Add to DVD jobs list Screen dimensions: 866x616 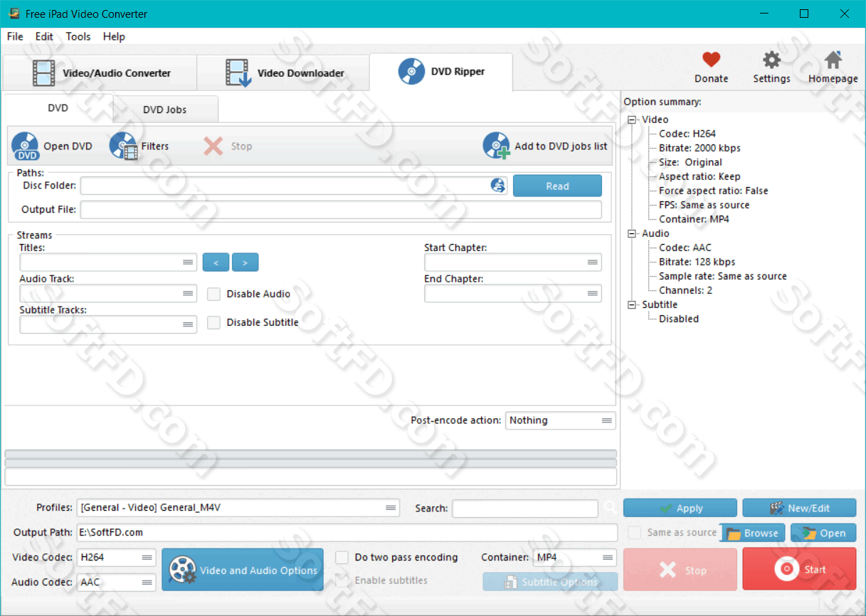tap(545, 146)
